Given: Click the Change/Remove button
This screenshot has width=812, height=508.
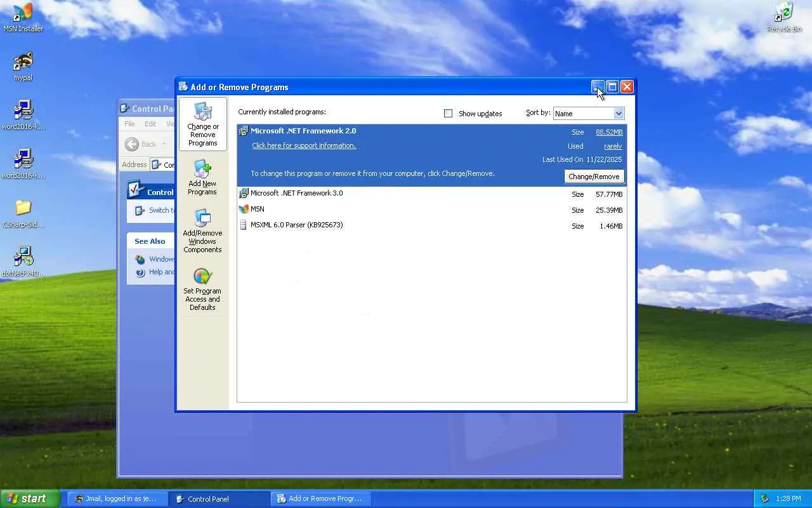Looking at the screenshot, I should click(594, 177).
